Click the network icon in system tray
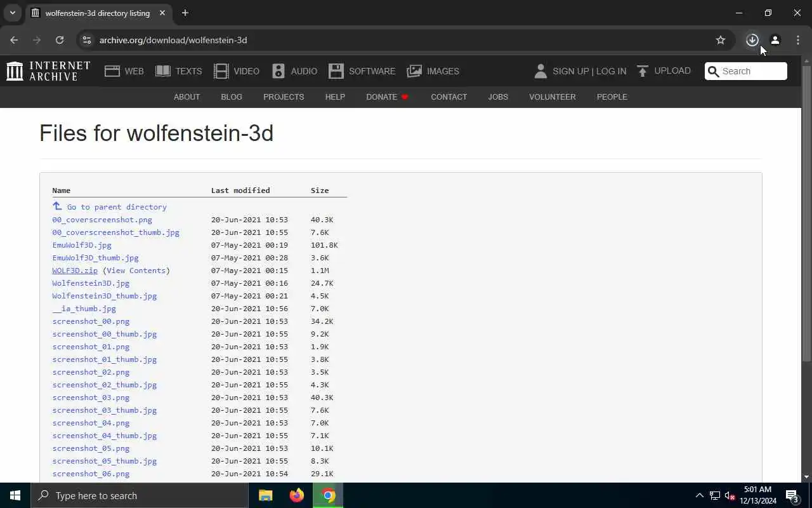Image resolution: width=812 pixels, height=508 pixels. [x=714, y=495]
